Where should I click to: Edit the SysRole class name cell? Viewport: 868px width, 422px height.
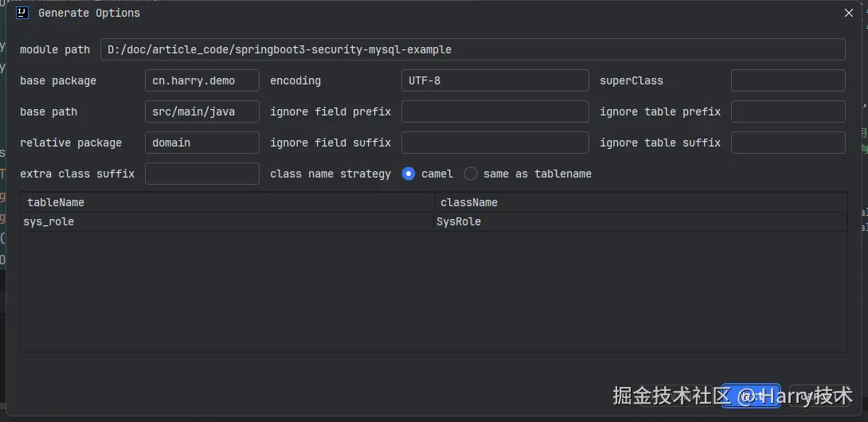639,221
